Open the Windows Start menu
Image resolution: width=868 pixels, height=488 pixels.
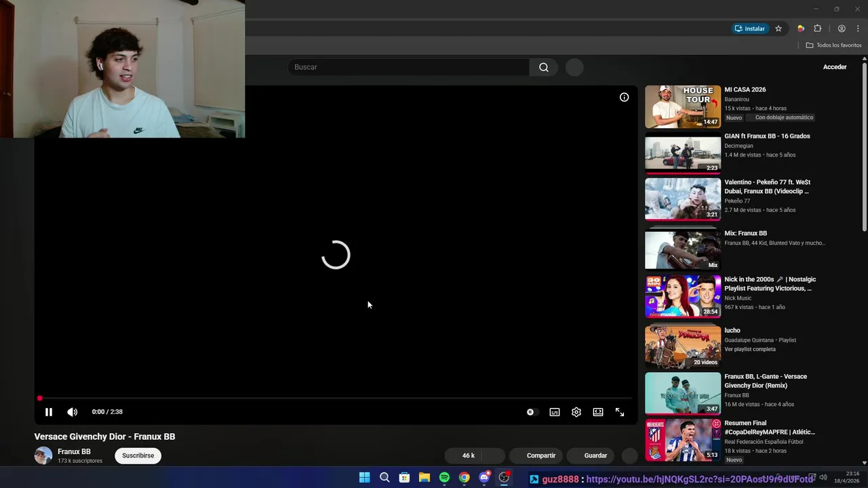point(365,478)
